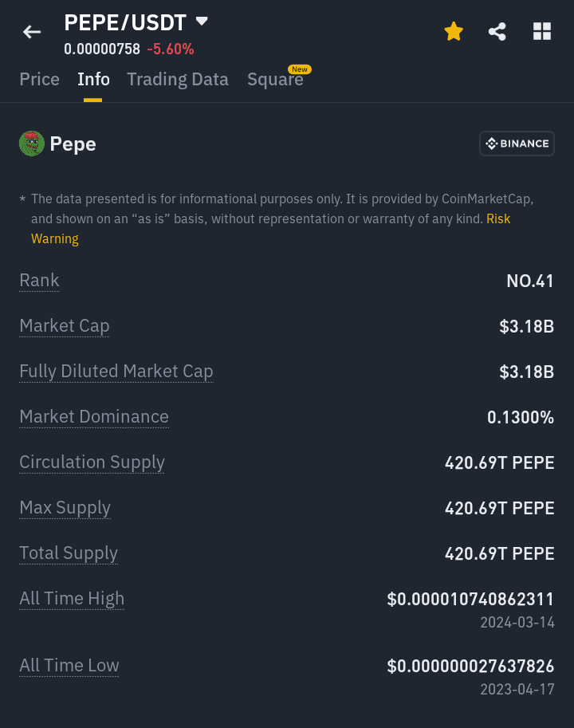Tap the All Time High value
Screen dimensions: 574x728
(470, 599)
